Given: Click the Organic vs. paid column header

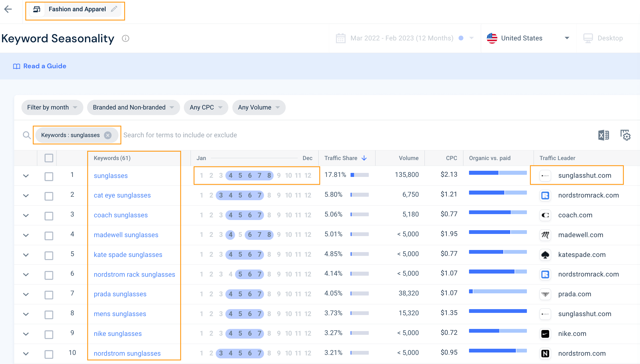Looking at the screenshot, I should point(490,158).
